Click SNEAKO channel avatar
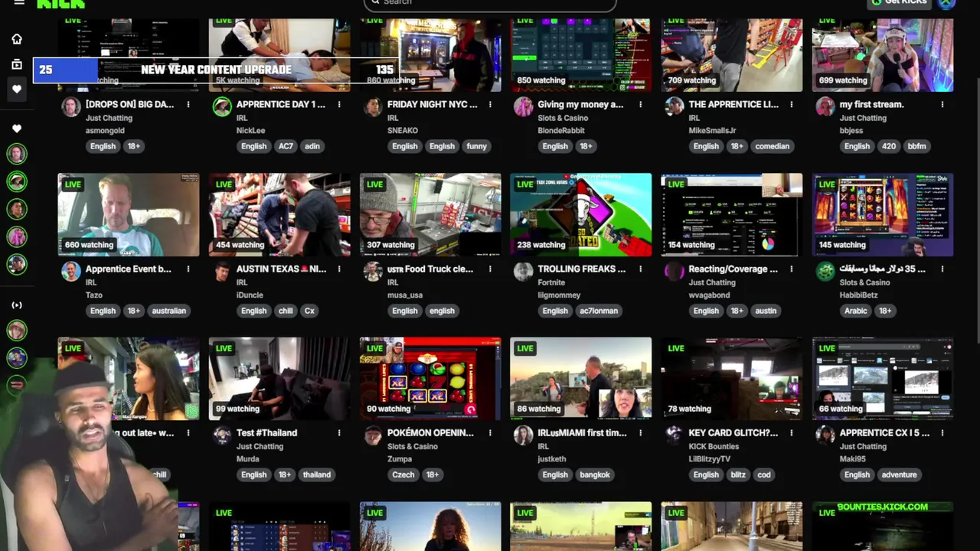Image resolution: width=980 pixels, height=551 pixels. [x=373, y=106]
